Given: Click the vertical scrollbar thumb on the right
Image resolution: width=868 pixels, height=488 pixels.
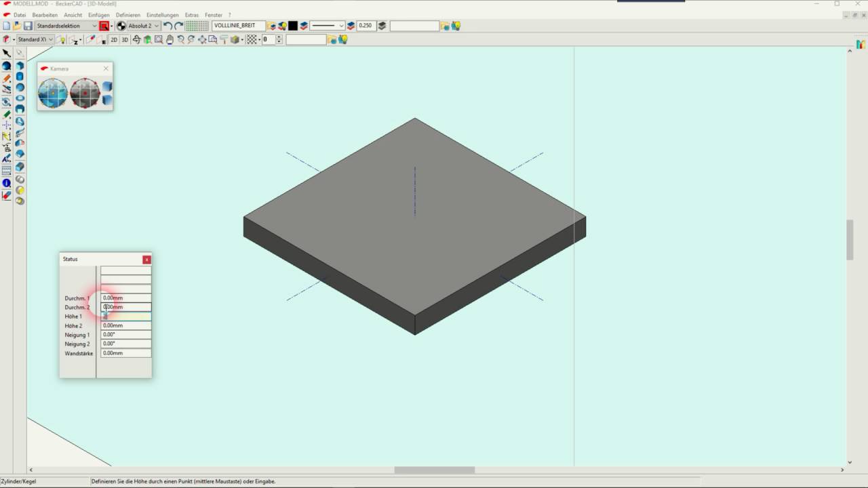Looking at the screenshot, I should point(850,240).
